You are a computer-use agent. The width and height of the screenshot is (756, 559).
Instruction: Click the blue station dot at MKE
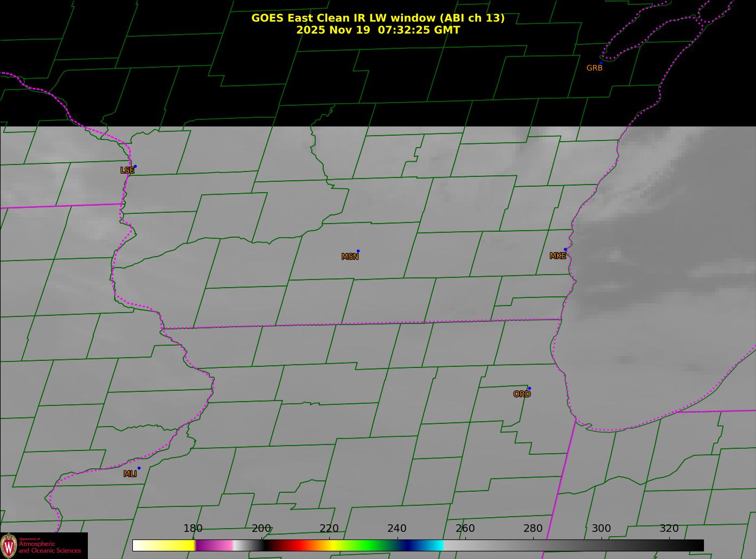click(565, 250)
